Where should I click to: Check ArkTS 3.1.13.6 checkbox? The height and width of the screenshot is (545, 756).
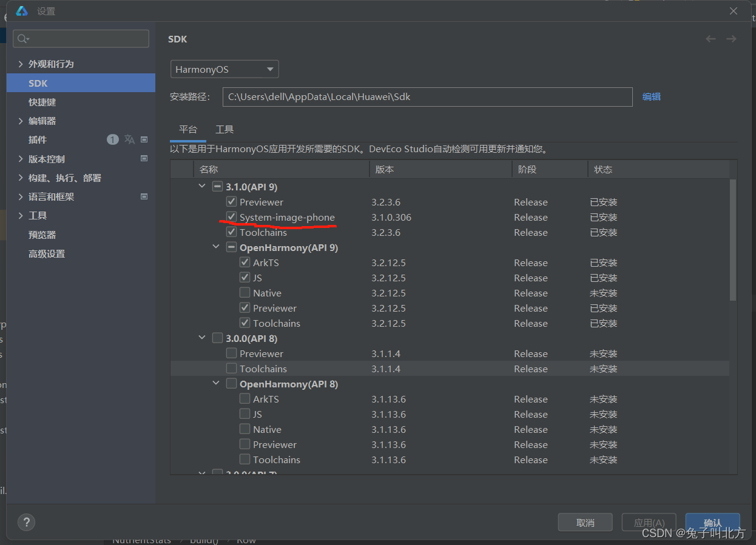245,398
